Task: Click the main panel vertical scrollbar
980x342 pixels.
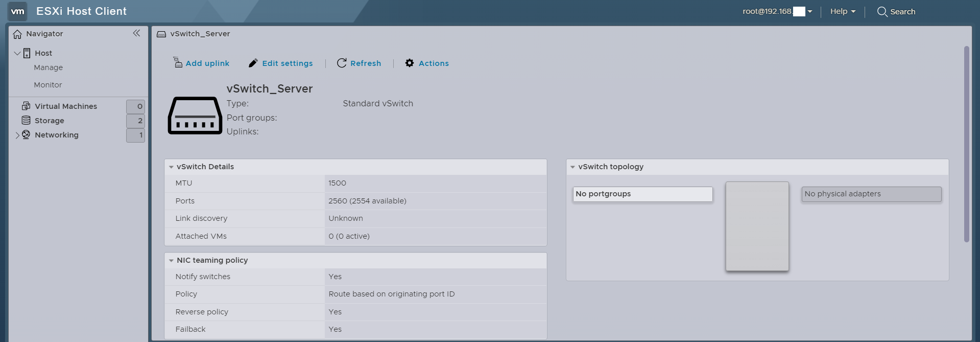Action: click(x=966, y=144)
